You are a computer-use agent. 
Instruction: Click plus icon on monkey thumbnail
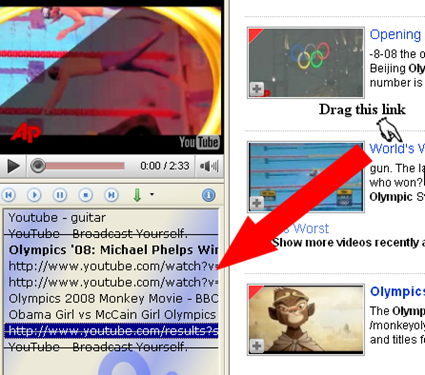tap(257, 346)
